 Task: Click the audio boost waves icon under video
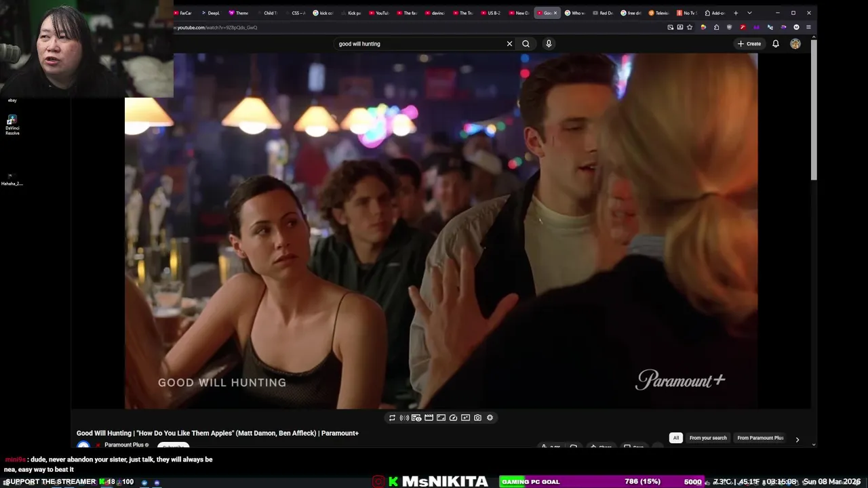pos(404,418)
